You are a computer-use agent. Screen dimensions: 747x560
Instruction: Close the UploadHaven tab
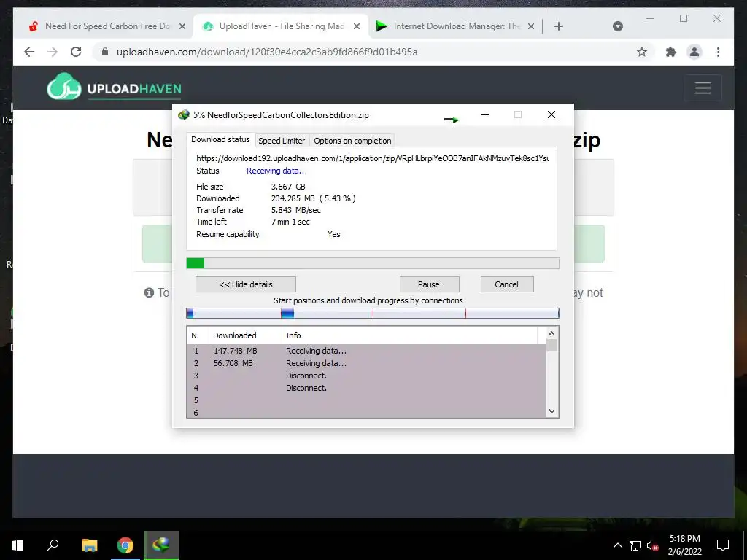pyautogui.click(x=356, y=26)
